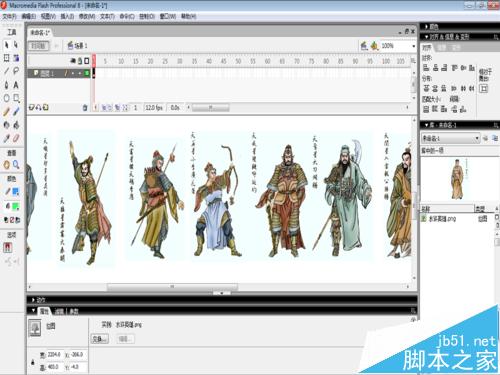Image resolution: width=500 pixels, height=375 pixels.
Task: Collapse the Properties panel
Action: click(33, 311)
